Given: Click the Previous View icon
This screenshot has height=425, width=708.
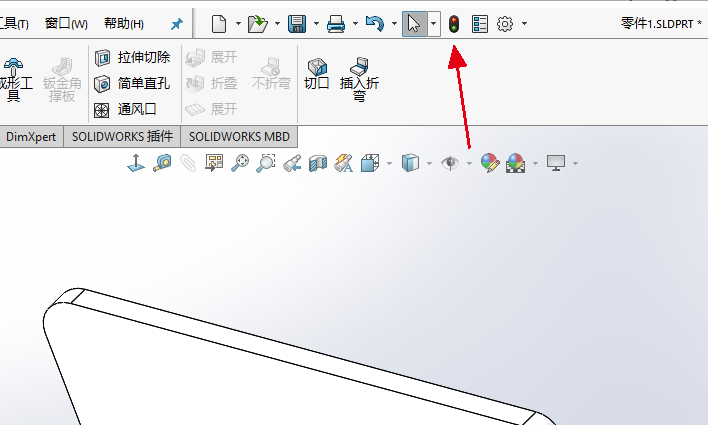Looking at the screenshot, I should click(292, 163).
